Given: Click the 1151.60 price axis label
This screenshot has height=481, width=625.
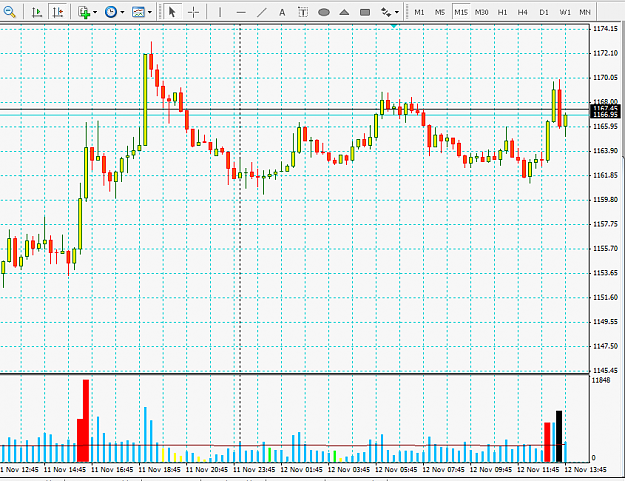Looking at the screenshot, I should click(x=605, y=297).
